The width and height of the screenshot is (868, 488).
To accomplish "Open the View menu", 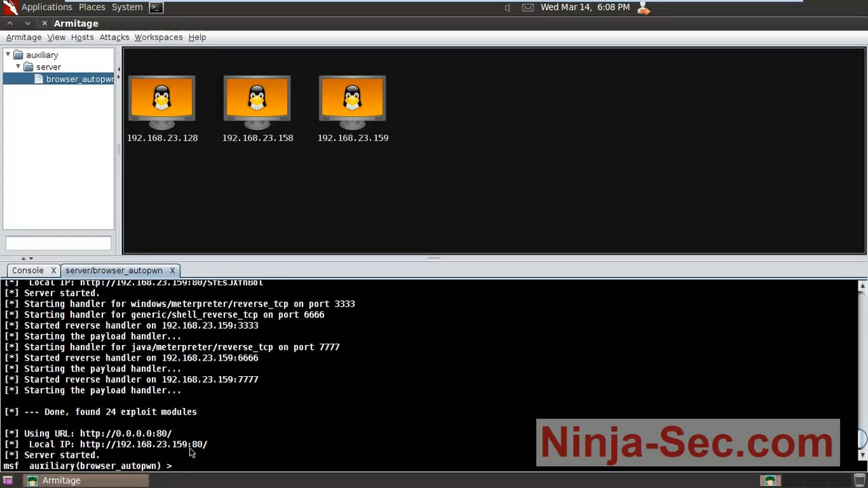I will [x=56, y=37].
